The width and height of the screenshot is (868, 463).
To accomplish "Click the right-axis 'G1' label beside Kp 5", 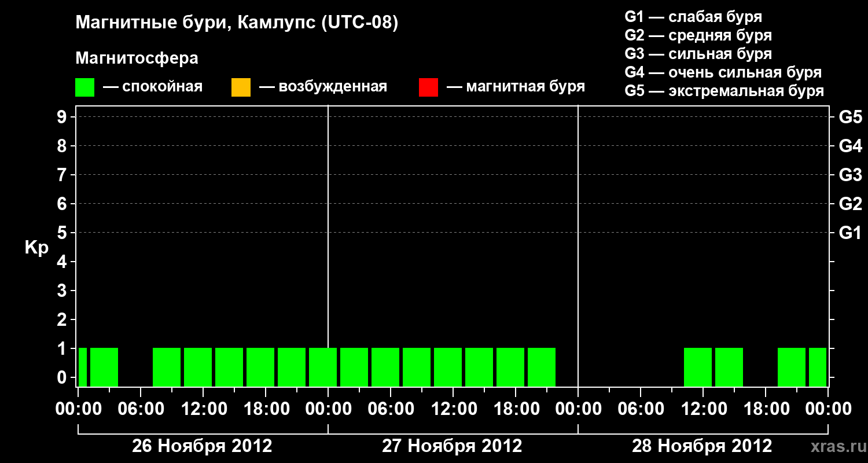I will [x=851, y=233].
